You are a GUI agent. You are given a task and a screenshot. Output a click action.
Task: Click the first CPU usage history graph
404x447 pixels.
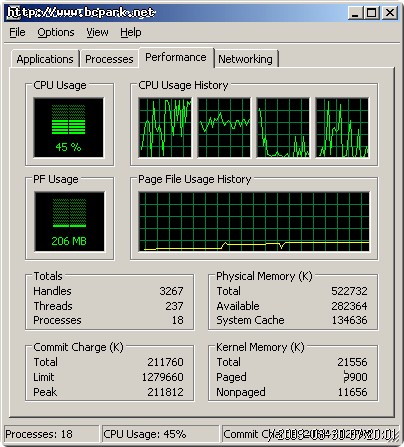tap(165, 127)
